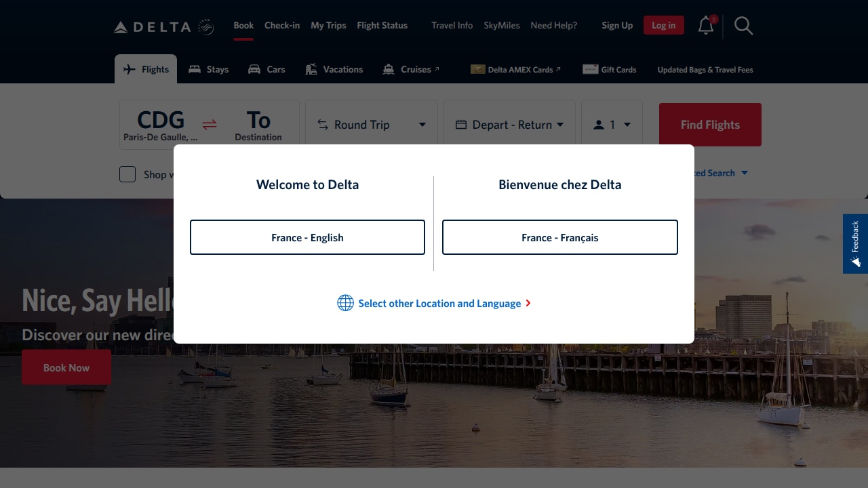Click the Delta AMEX card icon

[x=477, y=69]
